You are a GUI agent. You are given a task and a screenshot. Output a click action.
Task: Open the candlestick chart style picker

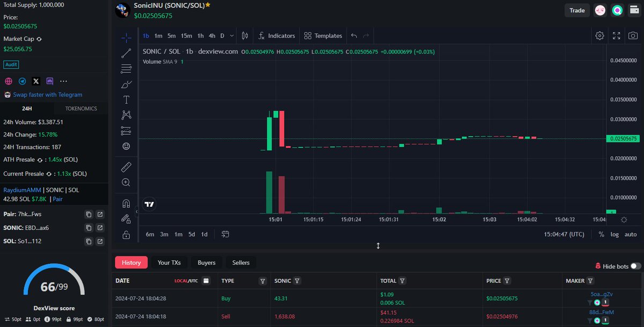[x=245, y=36]
